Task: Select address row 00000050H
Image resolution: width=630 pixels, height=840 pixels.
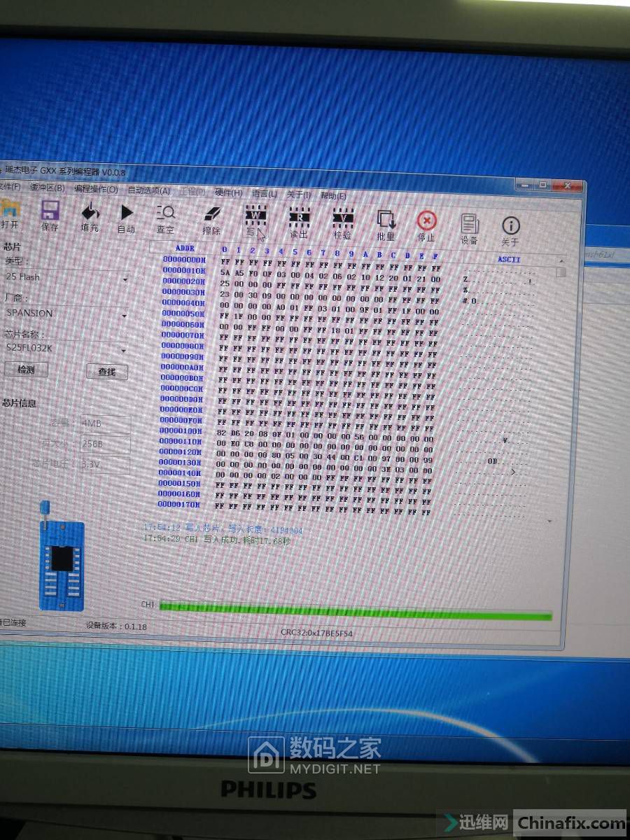Action: pos(183,314)
